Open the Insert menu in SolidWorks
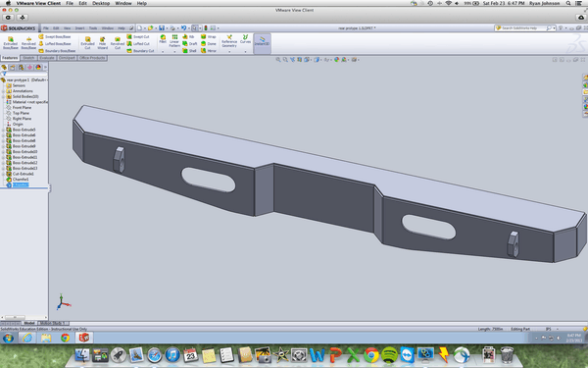Image resolution: width=588 pixels, height=368 pixels. tap(79, 28)
